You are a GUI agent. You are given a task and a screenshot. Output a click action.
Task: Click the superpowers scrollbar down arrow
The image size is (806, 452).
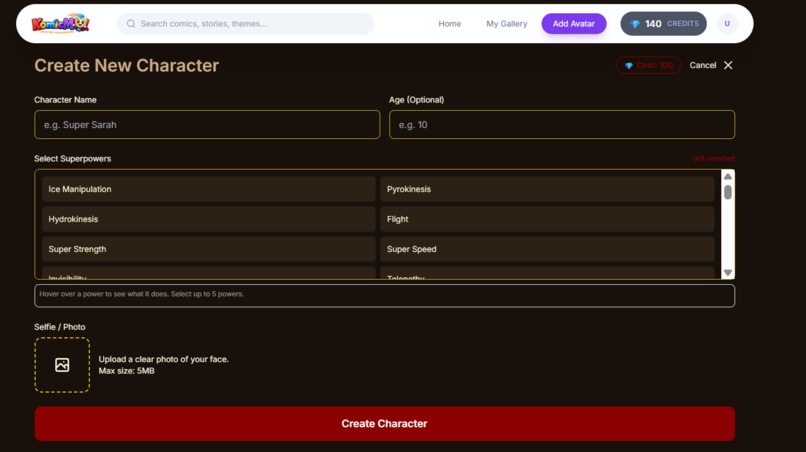tap(728, 273)
